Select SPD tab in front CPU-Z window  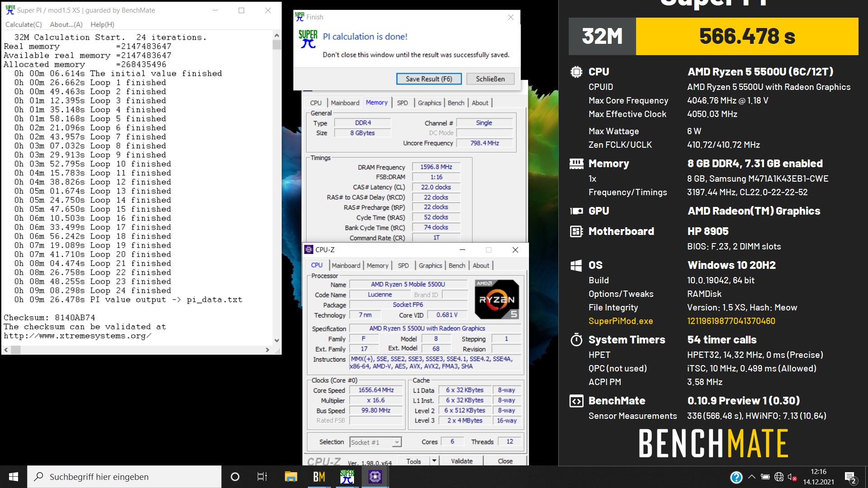tap(403, 266)
